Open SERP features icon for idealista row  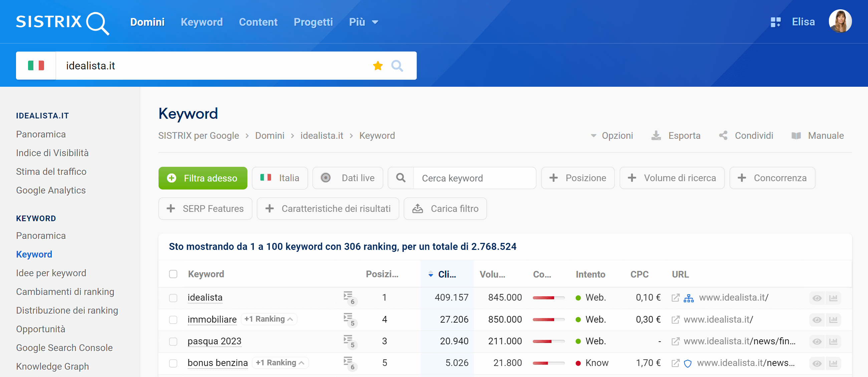[350, 298]
